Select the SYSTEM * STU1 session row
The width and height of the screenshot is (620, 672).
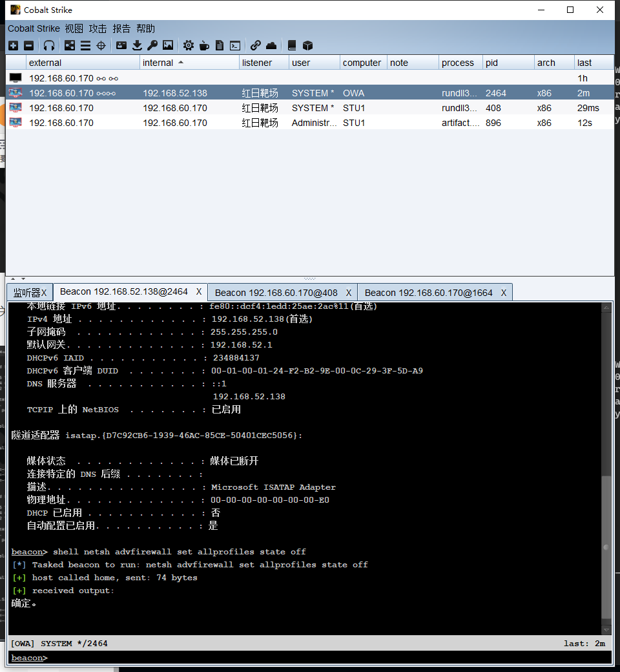pyautogui.click(x=310, y=107)
